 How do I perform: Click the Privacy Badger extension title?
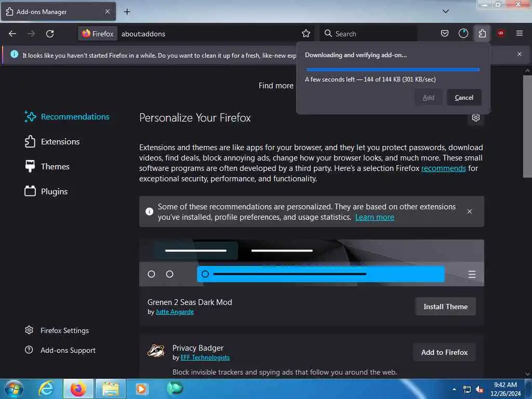[198, 348]
